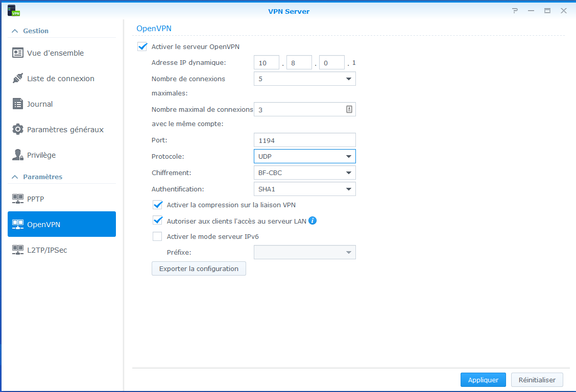This screenshot has width=576, height=392.
Task: Click the Journal log icon
Action: pos(18,104)
